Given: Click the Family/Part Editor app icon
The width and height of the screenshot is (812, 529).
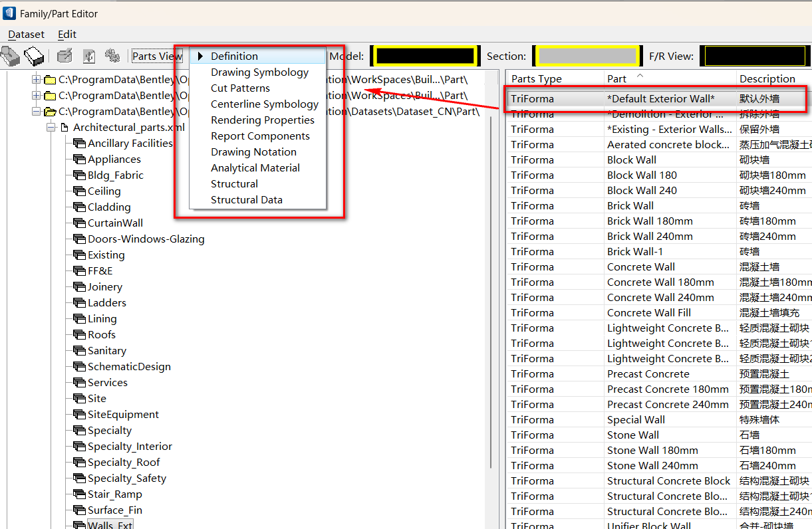Looking at the screenshot, I should pyautogui.click(x=9, y=13).
